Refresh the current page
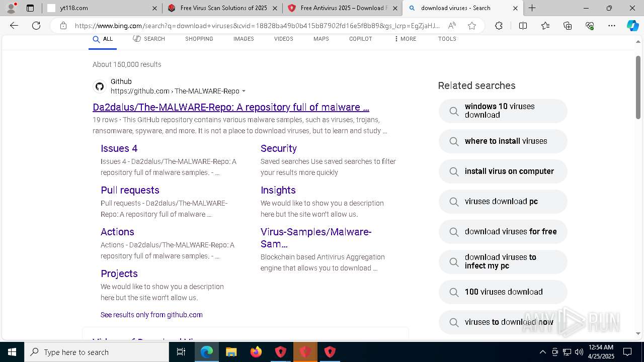Image resolution: width=644 pixels, height=362 pixels. tap(36, 26)
